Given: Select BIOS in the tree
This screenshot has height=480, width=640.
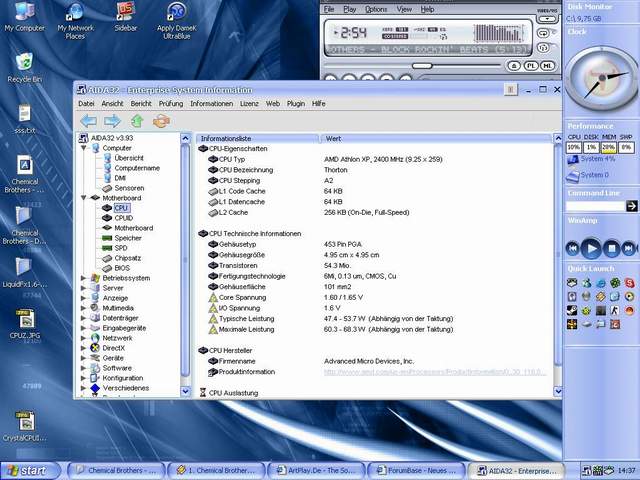Looking at the screenshot, I should 122,268.
